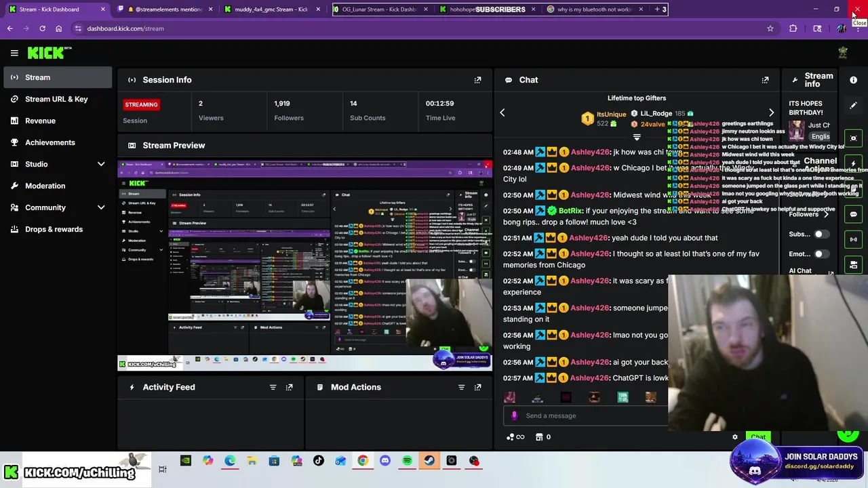868x488 pixels.
Task: Close the bluetooth not working tab
Action: 641,9
